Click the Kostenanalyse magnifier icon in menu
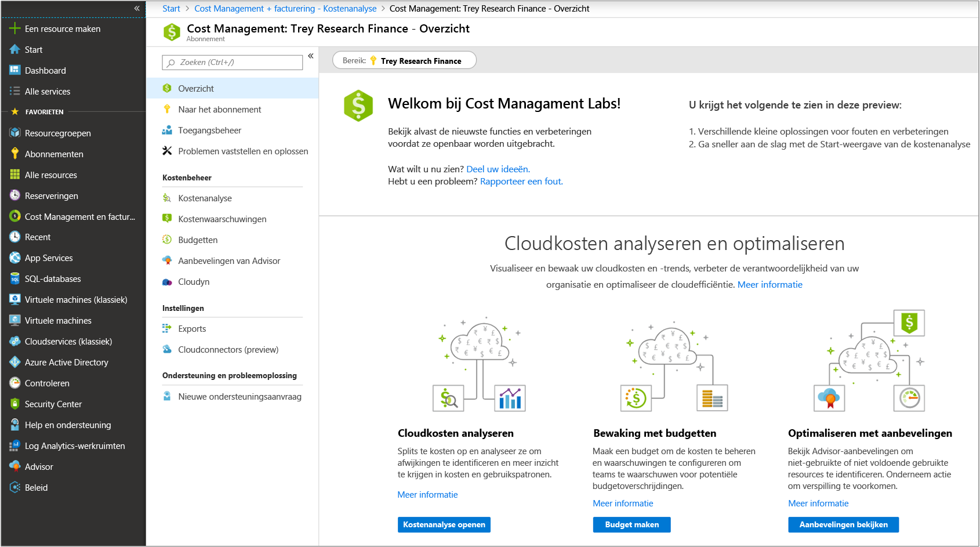 pyautogui.click(x=167, y=198)
